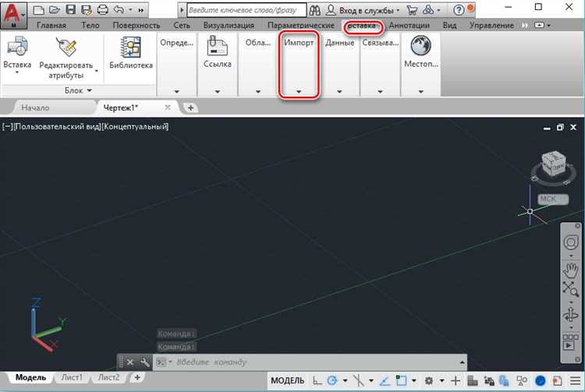Toggle object snap square icon in status bar
This screenshot has height=392, width=585.
point(402,380)
